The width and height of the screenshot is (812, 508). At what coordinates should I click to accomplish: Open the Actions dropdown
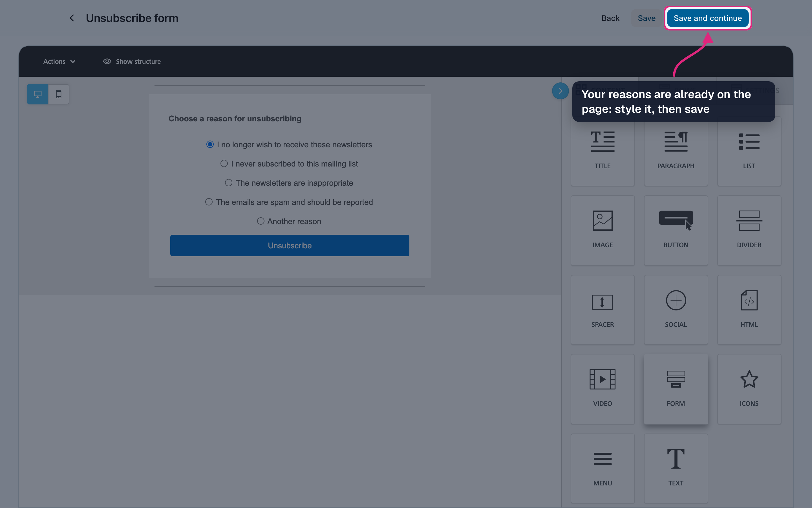click(59, 62)
